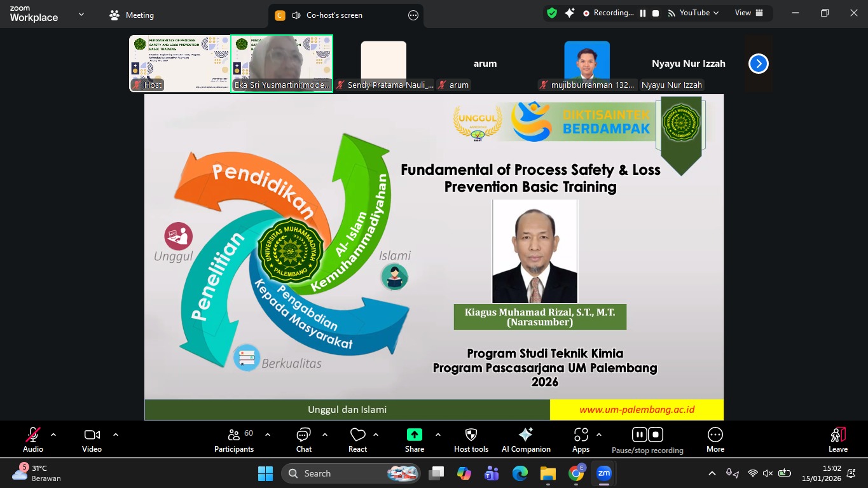Open the Apps menu icon
The image size is (868, 488).
point(581,440)
